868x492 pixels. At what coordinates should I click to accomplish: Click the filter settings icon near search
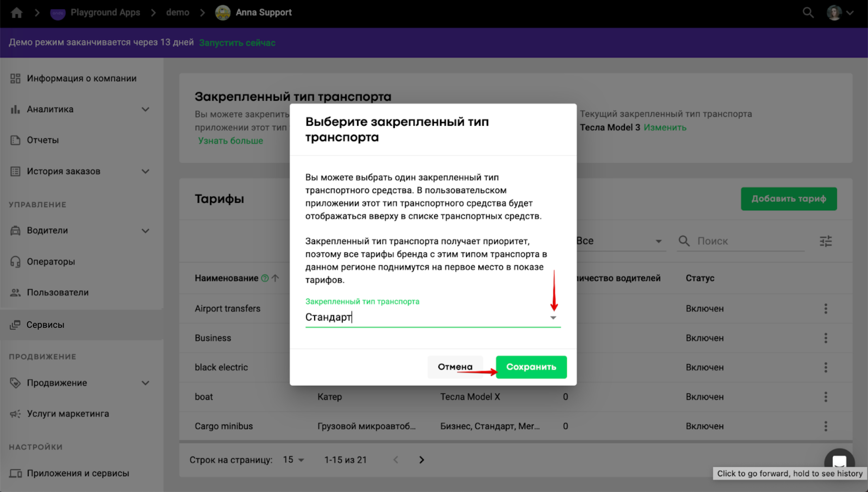point(825,241)
